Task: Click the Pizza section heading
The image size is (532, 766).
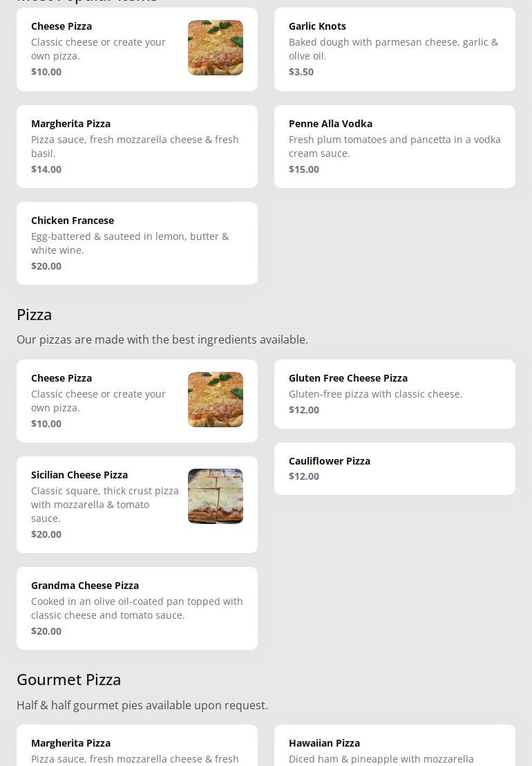Action: pyautogui.click(x=35, y=315)
